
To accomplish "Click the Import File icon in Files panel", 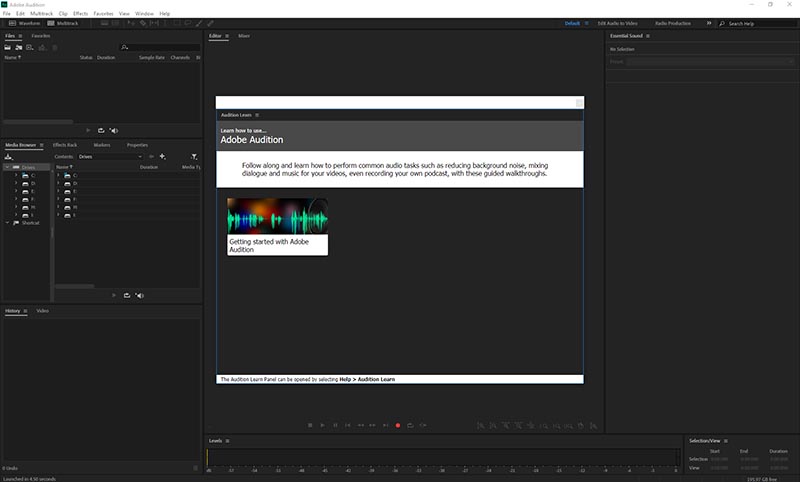I will click(19, 47).
